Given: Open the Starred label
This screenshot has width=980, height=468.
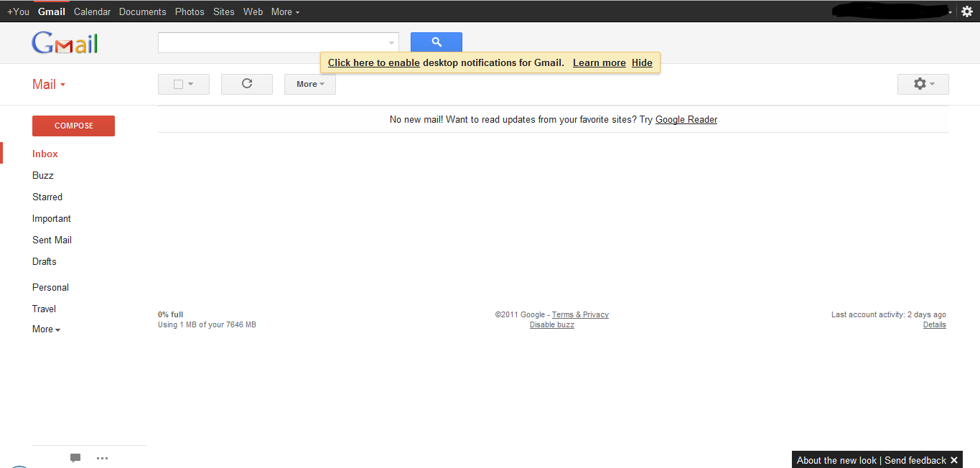Looking at the screenshot, I should click(47, 197).
